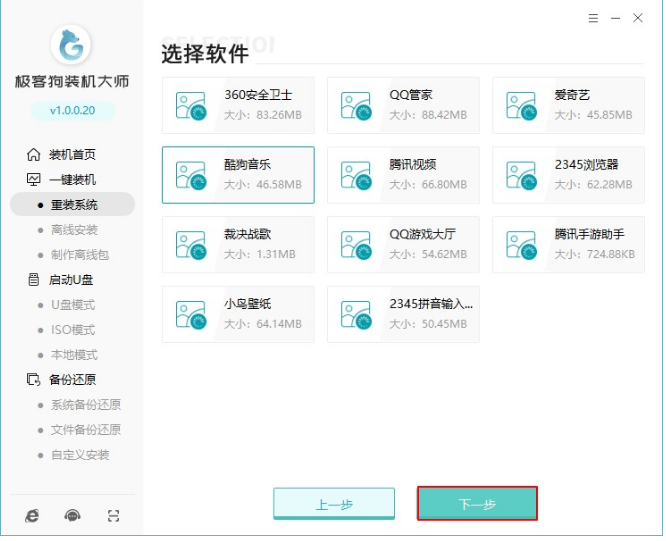Expand the 一键装机 sidebar section
This screenshot has height=541, width=666.
(72, 179)
